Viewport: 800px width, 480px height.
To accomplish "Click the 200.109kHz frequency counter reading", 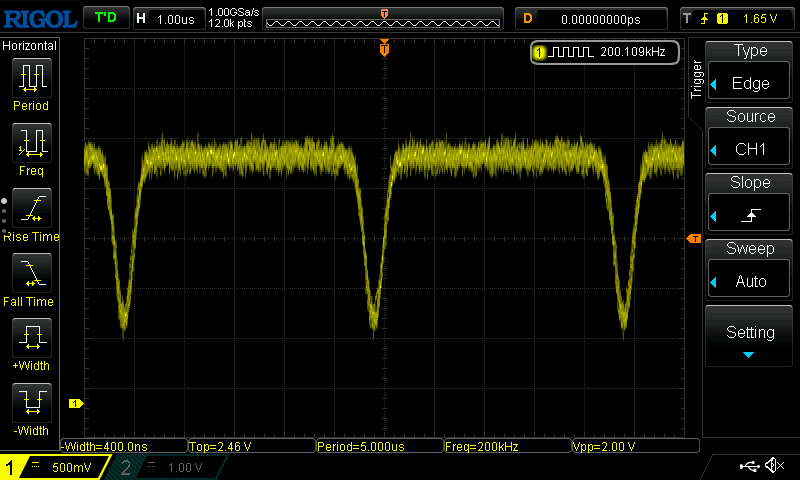I will [633, 52].
